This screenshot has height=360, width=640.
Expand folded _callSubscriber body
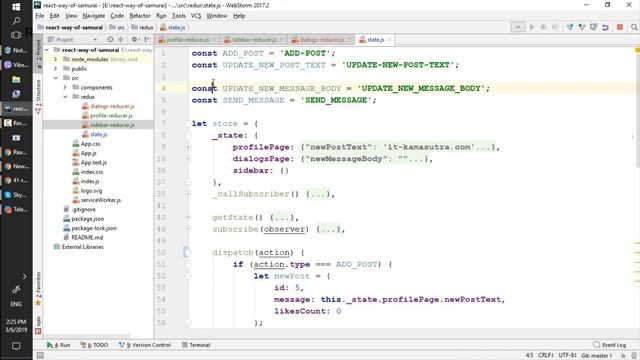tap(188, 194)
